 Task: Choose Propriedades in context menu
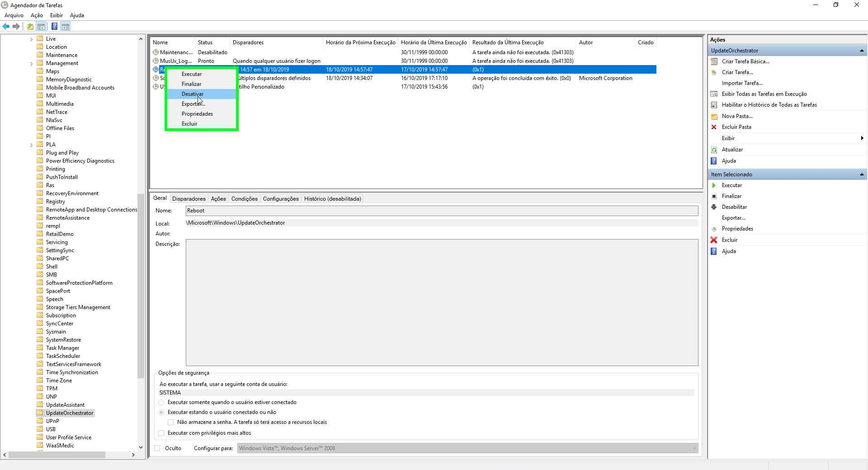coord(202,114)
